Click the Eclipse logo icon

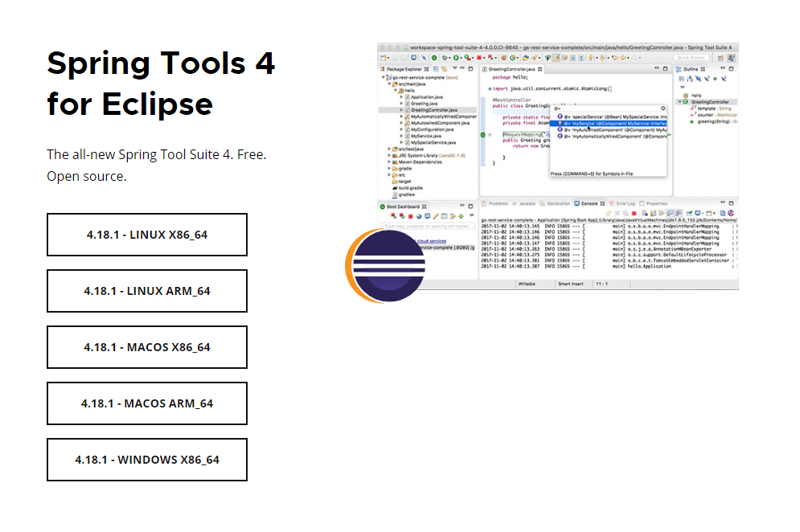pyautogui.click(x=385, y=266)
